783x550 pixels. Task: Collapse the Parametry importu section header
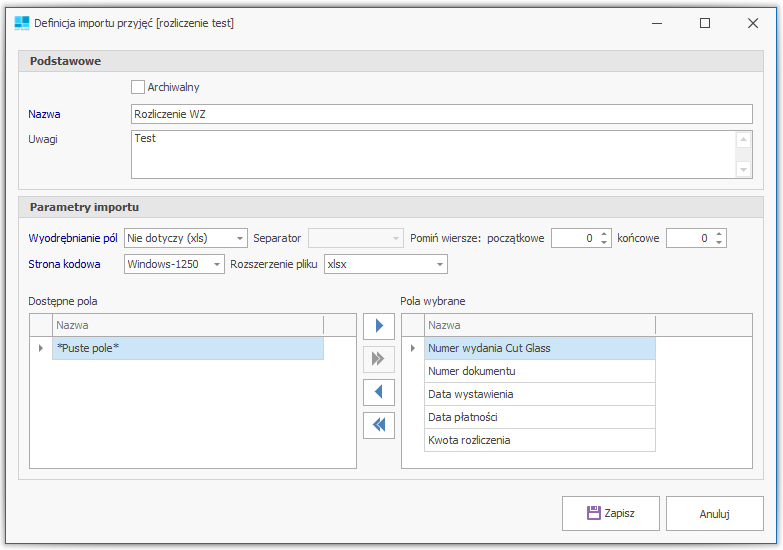[391, 207]
